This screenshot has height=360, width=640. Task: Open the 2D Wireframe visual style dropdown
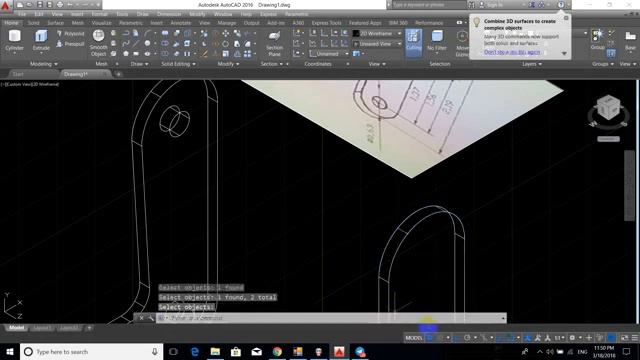377,33
